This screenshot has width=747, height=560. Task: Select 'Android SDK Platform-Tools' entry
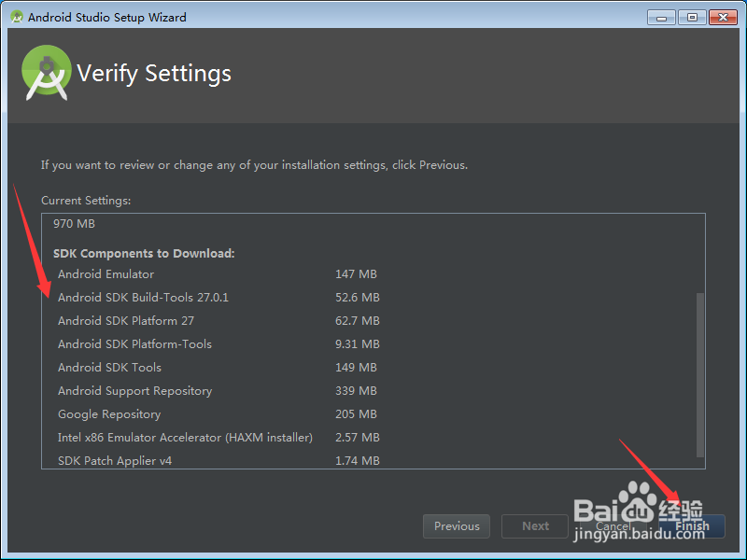pos(134,344)
